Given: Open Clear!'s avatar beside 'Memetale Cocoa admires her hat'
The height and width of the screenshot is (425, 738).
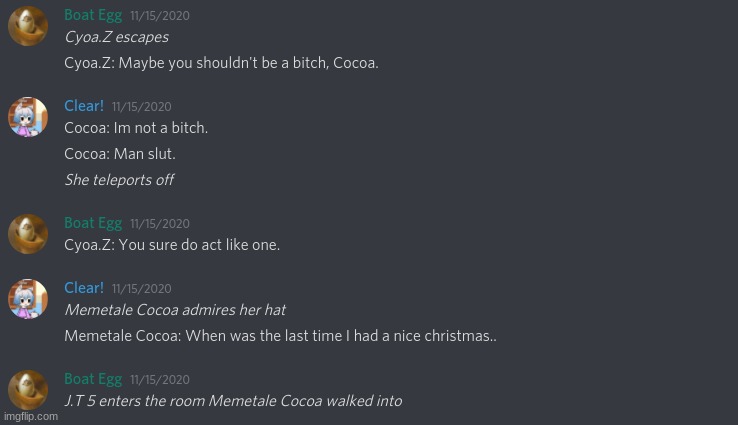Looking at the screenshot, I should [x=28, y=299].
